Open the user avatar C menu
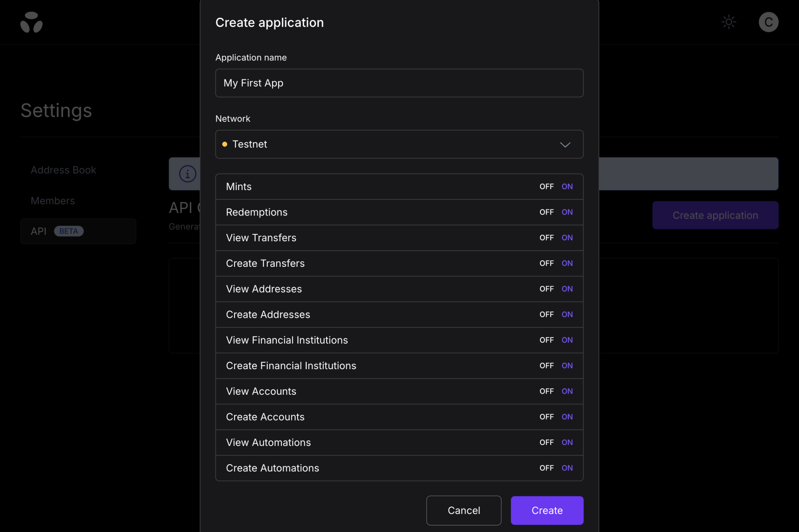This screenshot has width=799, height=532. click(768, 22)
